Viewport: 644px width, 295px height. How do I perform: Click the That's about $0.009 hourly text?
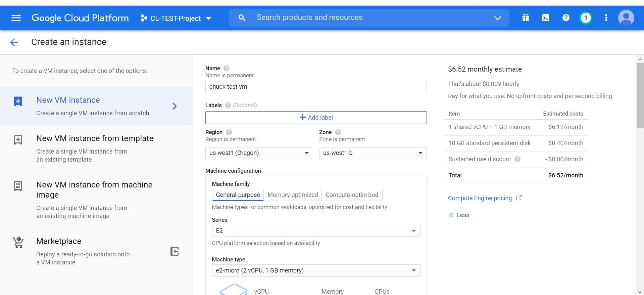[484, 84]
